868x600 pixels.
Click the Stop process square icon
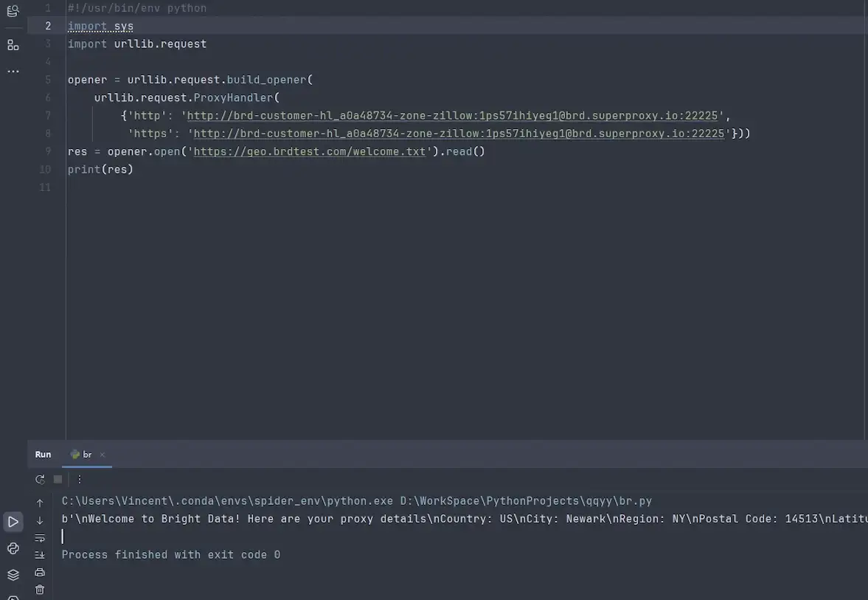pyautogui.click(x=58, y=480)
